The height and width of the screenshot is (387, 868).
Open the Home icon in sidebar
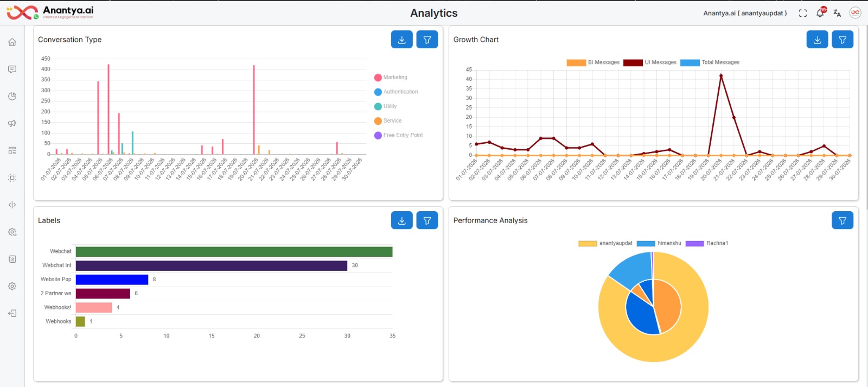(x=12, y=42)
